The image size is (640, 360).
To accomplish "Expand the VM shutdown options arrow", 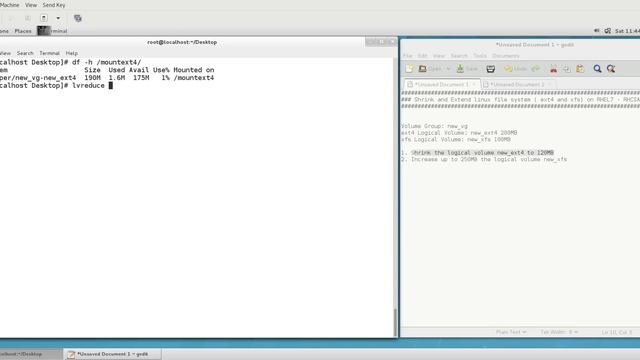I will (58, 18).
